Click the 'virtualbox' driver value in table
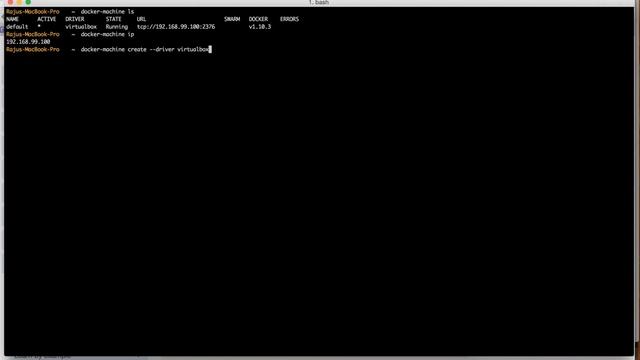This screenshot has height=360, width=640. point(81,27)
